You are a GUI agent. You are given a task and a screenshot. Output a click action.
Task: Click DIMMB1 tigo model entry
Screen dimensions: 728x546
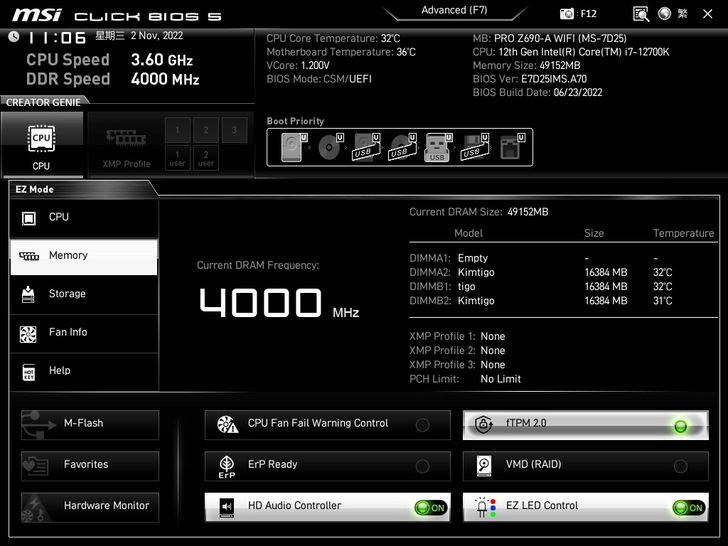(466, 287)
